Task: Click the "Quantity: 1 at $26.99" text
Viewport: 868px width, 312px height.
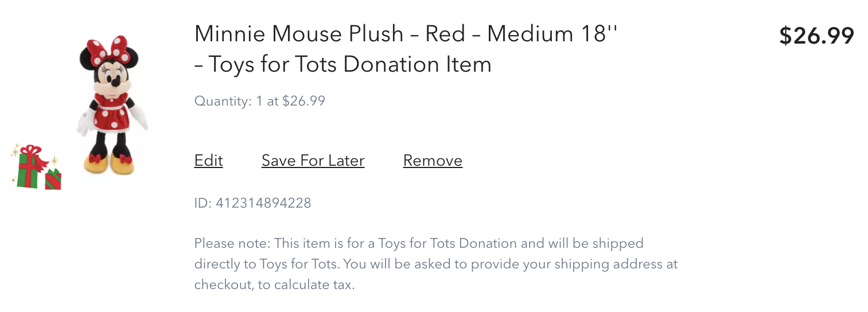Action: click(260, 102)
